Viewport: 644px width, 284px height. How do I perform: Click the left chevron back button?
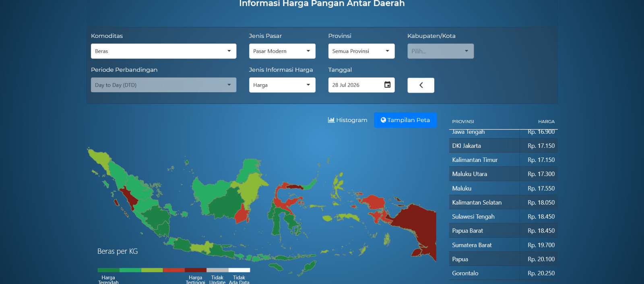tap(421, 85)
